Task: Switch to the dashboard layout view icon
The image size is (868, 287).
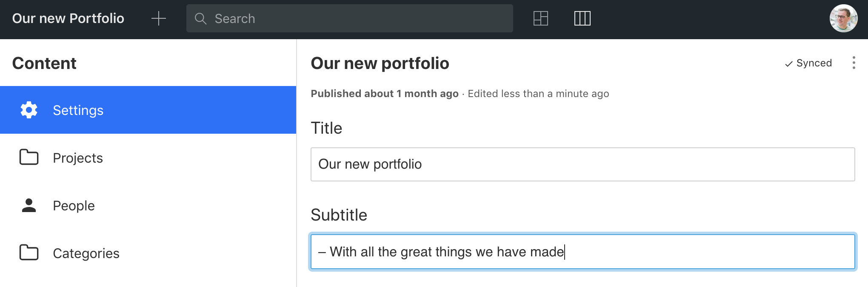Action: [x=540, y=18]
